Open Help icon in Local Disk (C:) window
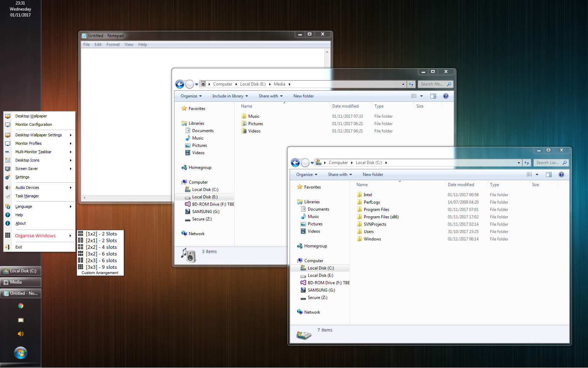 561,175
